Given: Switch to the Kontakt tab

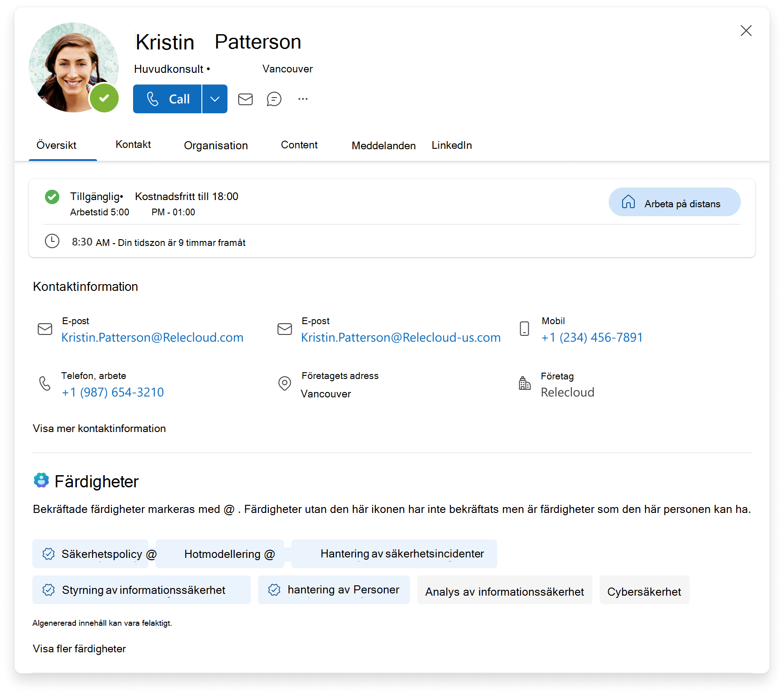Looking at the screenshot, I should pyautogui.click(x=133, y=144).
